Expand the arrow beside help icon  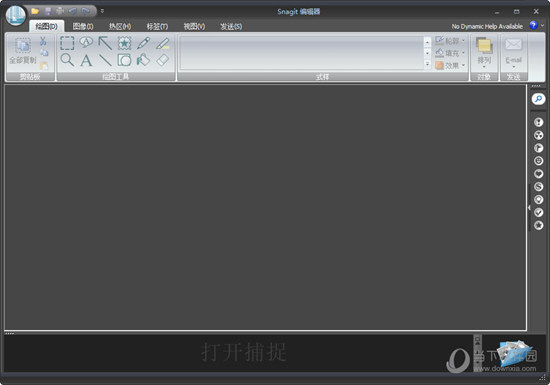[x=542, y=26]
